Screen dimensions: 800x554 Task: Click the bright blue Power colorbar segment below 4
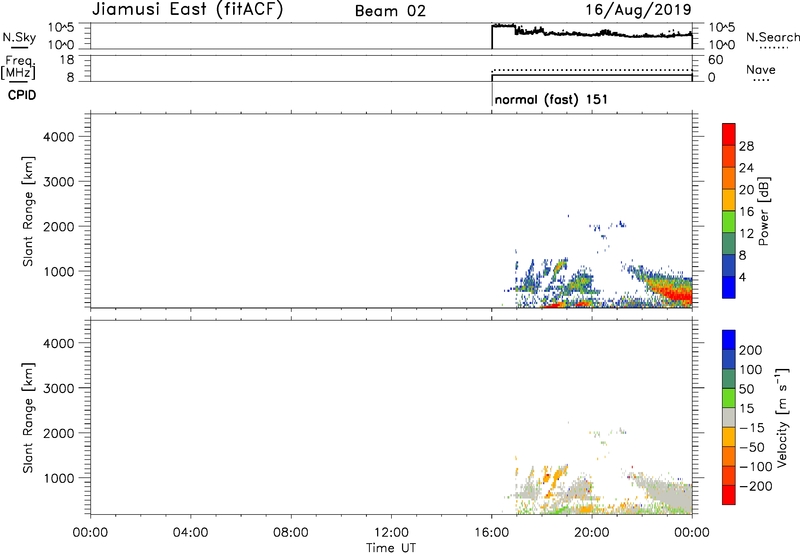point(729,287)
